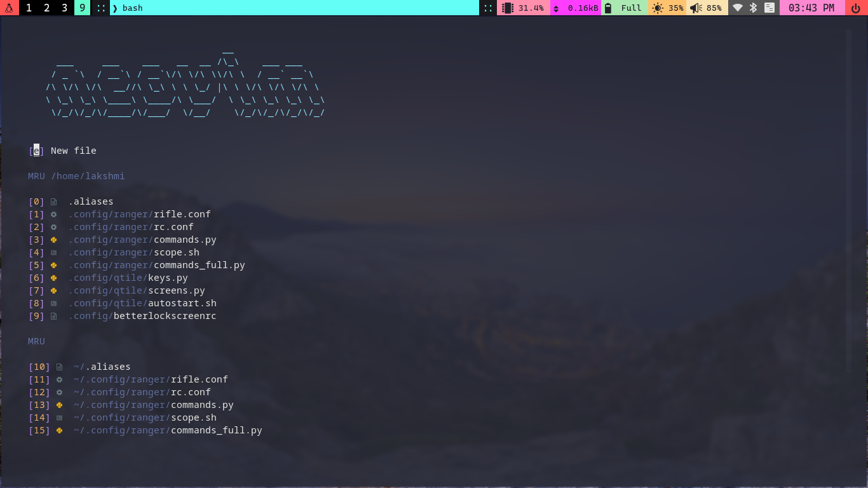Click the 35% brightness value

676,8
